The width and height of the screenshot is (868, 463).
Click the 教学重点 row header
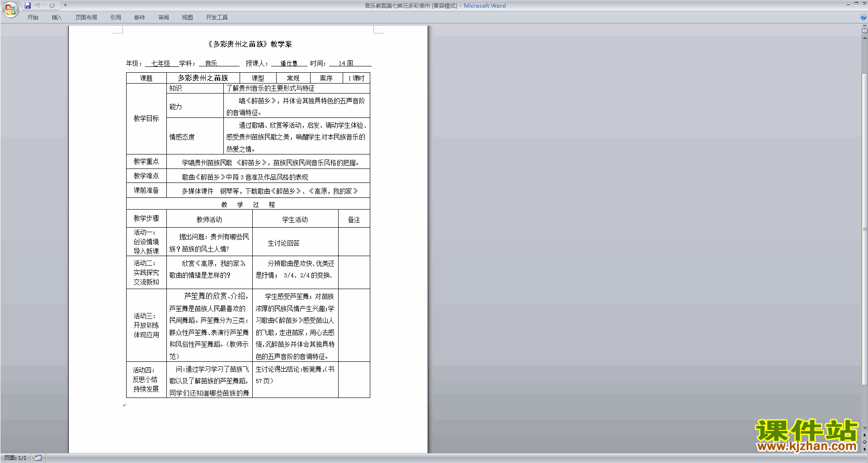coord(146,162)
